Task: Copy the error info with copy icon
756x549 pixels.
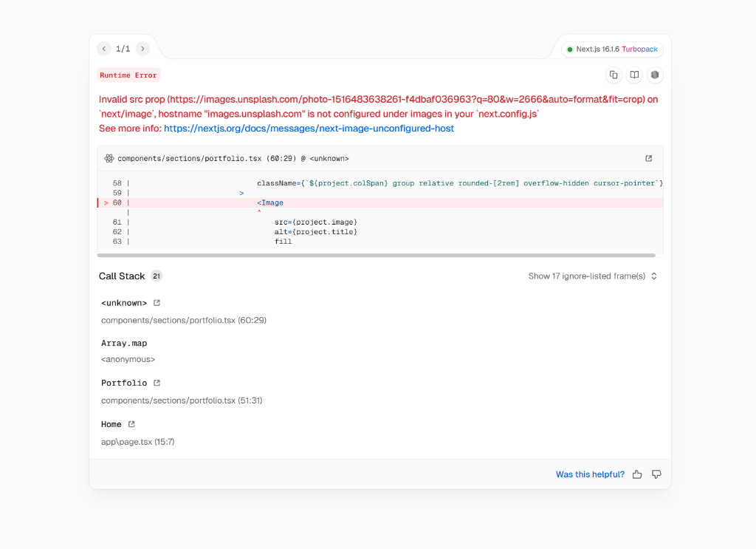Action: click(613, 75)
